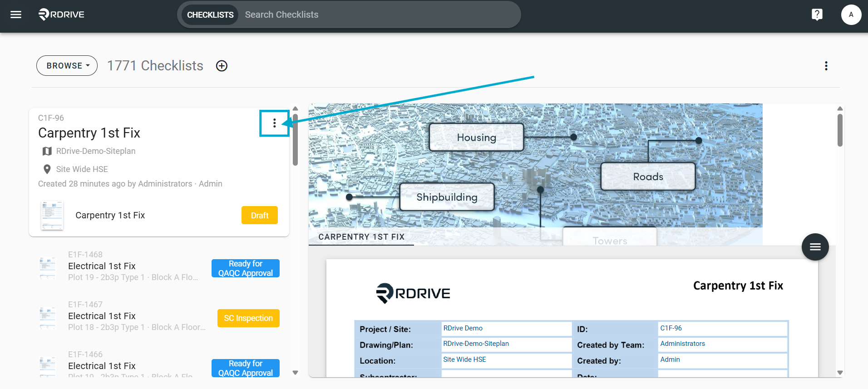Click the 1771 Checklists heading
The width and height of the screenshot is (868, 389).
click(155, 66)
